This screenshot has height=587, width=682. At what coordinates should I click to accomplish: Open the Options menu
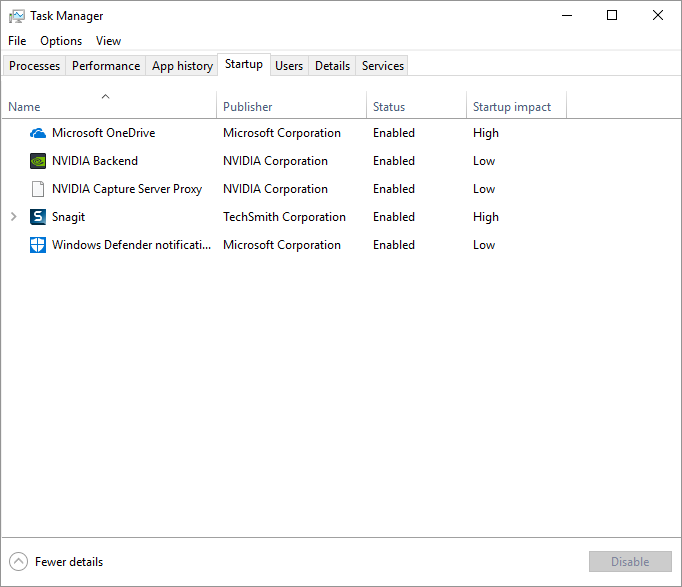click(61, 41)
